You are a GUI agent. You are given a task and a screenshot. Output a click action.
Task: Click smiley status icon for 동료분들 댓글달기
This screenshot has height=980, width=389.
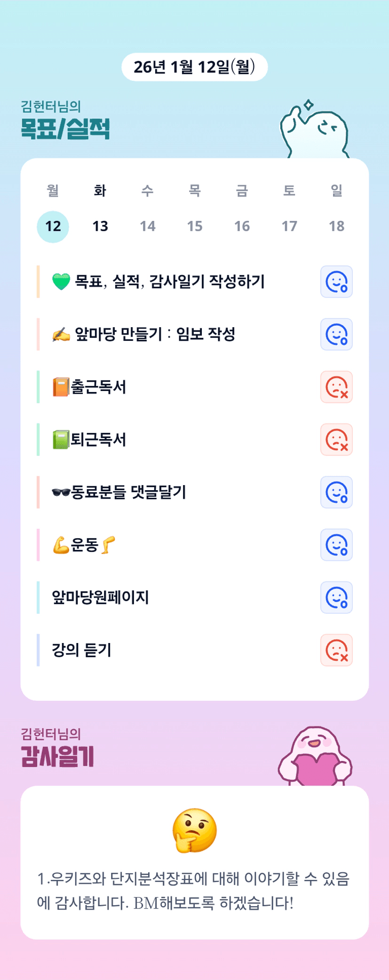pos(336,493)
